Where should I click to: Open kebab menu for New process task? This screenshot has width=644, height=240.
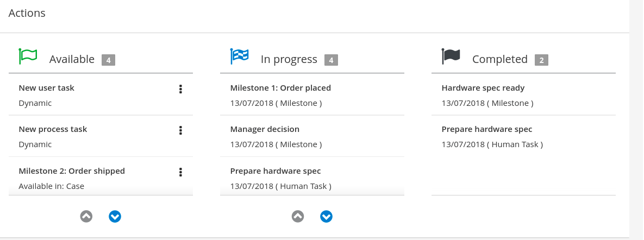pyautogui.click(x=180, y=130)
